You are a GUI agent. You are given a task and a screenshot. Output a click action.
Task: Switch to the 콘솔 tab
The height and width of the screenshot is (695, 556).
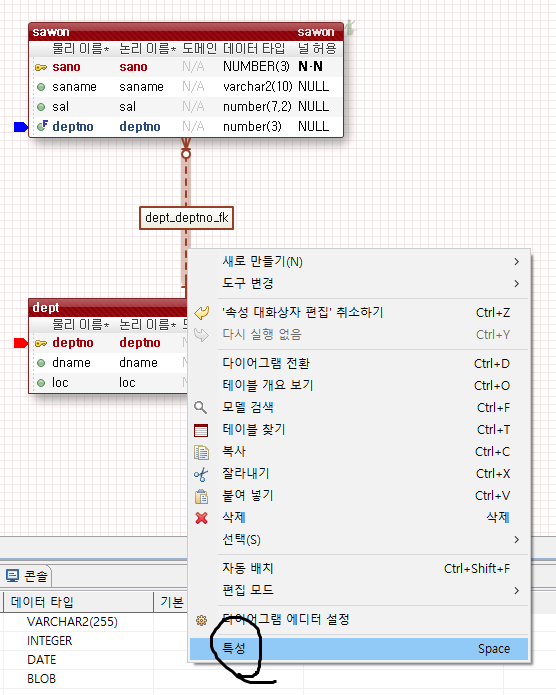[x=27, y=576]
